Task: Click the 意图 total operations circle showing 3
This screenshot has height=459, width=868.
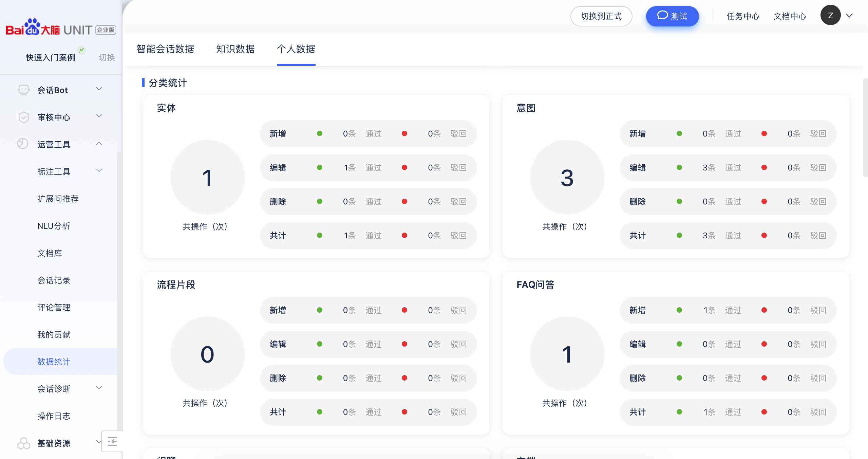Action: pyautogui.click(x=567, y=177)
